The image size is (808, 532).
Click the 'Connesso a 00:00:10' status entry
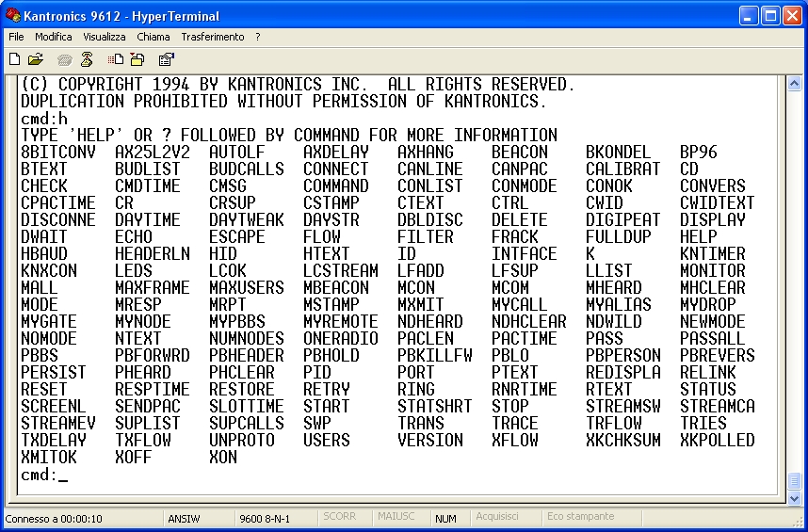(x=54, y=519)
